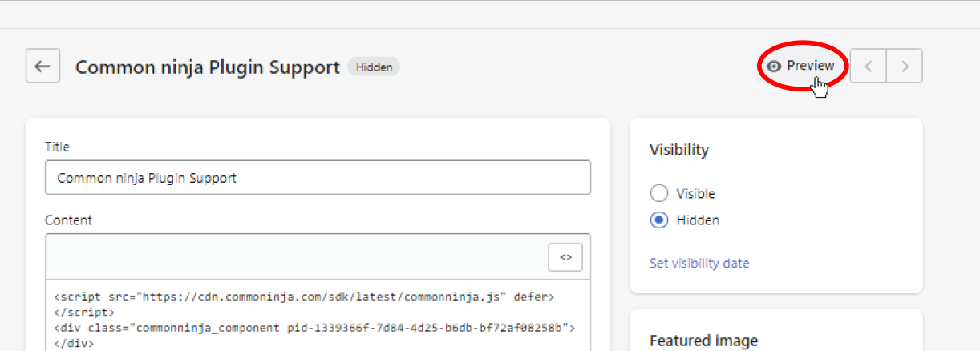Open the previous page with left chevron
The height and width of the screenshot is (351, 980).
tap(868, 66)
